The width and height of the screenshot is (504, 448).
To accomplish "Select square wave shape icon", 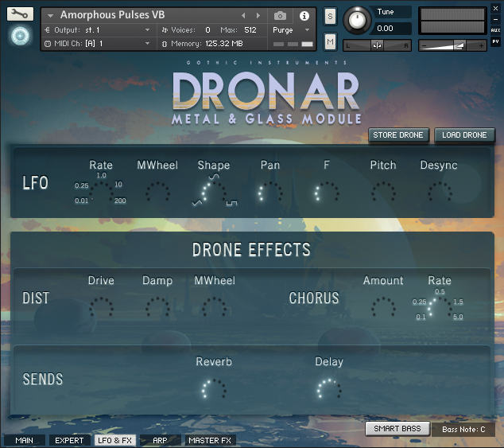I will [x=231, y=203].
